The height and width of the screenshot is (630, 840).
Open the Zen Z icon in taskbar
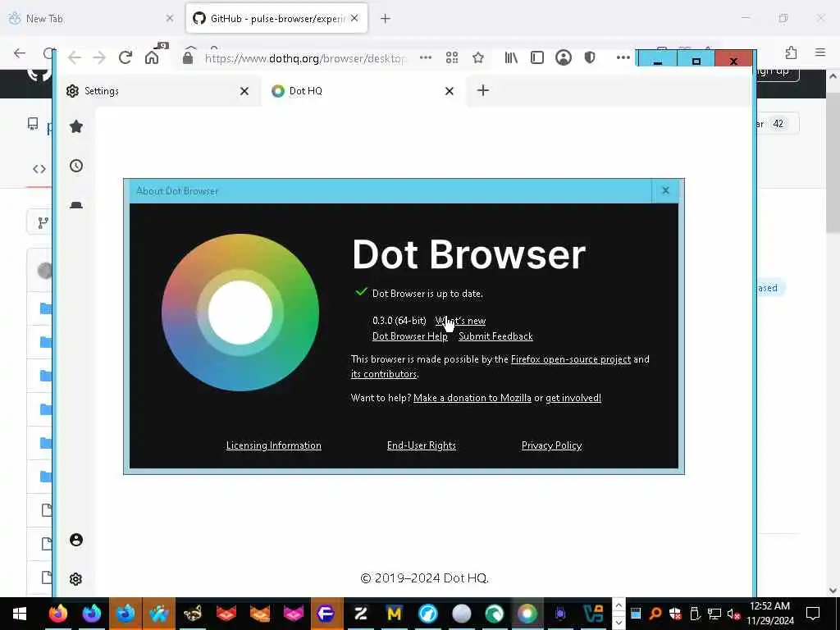pos(360,614)
